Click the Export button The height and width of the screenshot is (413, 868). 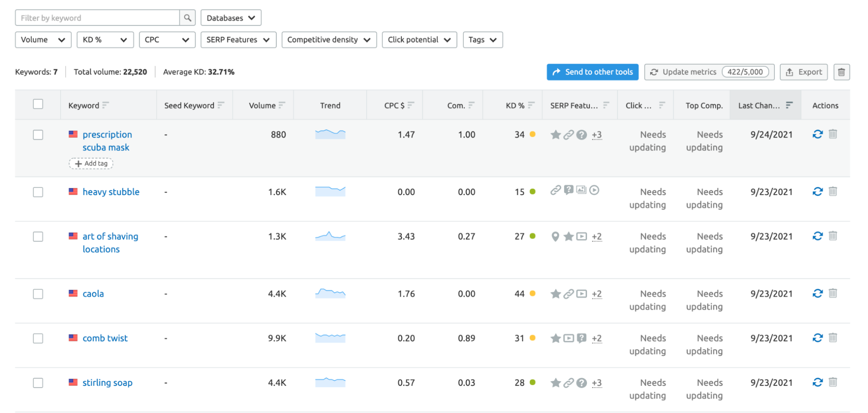(804, 72)
